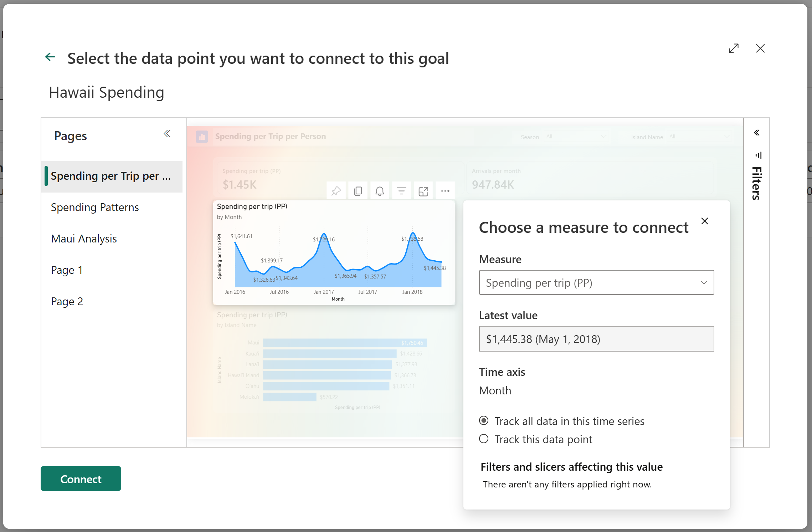Select Track all data in this time series
812x532 pixels.
[x=484, y=421]
